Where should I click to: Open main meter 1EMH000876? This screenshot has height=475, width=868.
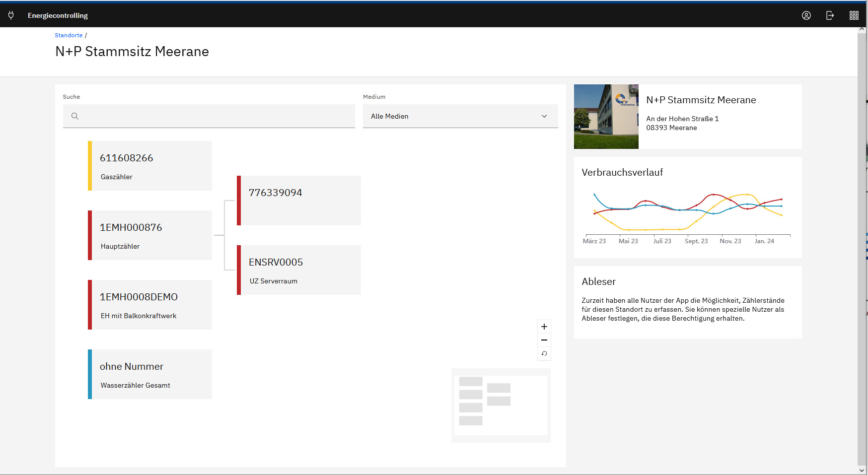point(150,235)
